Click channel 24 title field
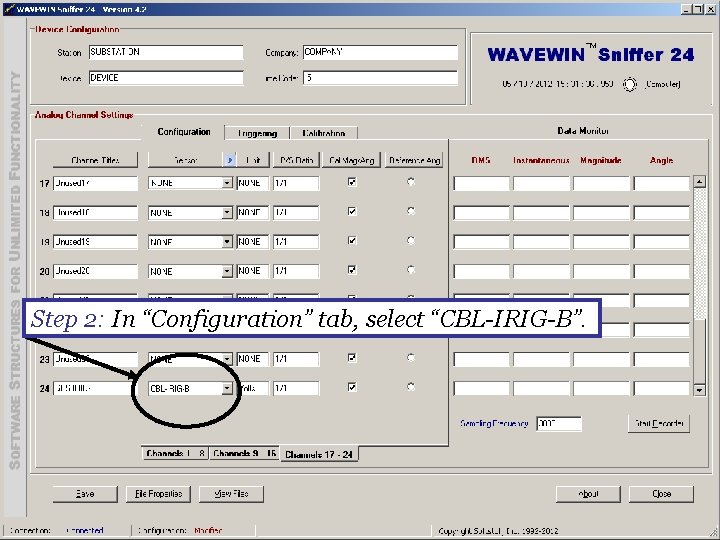Viewport: 720px width, 540px height. pyautogui.click(x=95, y=388)
